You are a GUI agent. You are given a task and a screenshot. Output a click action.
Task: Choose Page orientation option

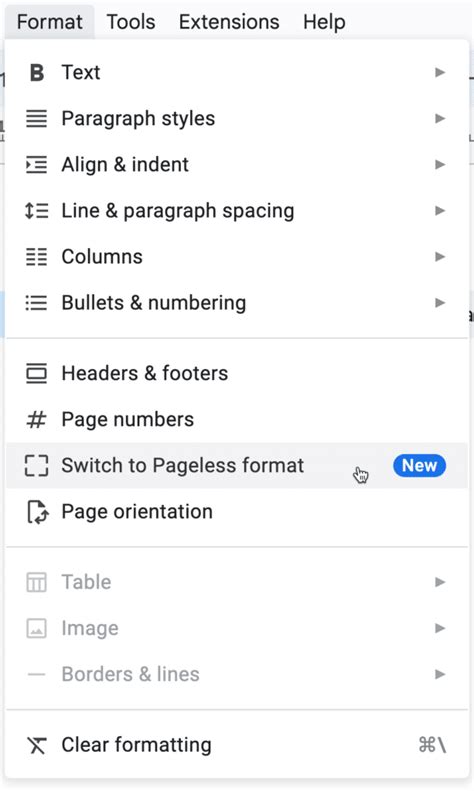point(237,512)
